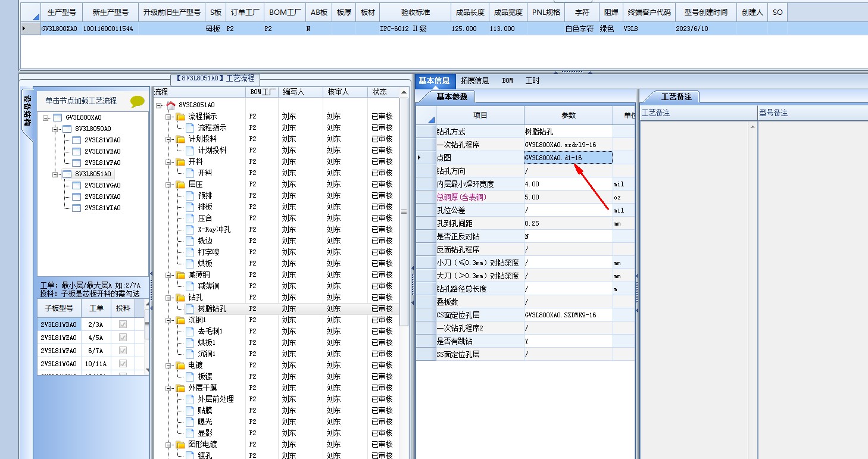Collapse the 8V3L8050A0 node in the structure tree
This screenshot has width=868, height=459.
pyautogui.click(x=56, y=129)
